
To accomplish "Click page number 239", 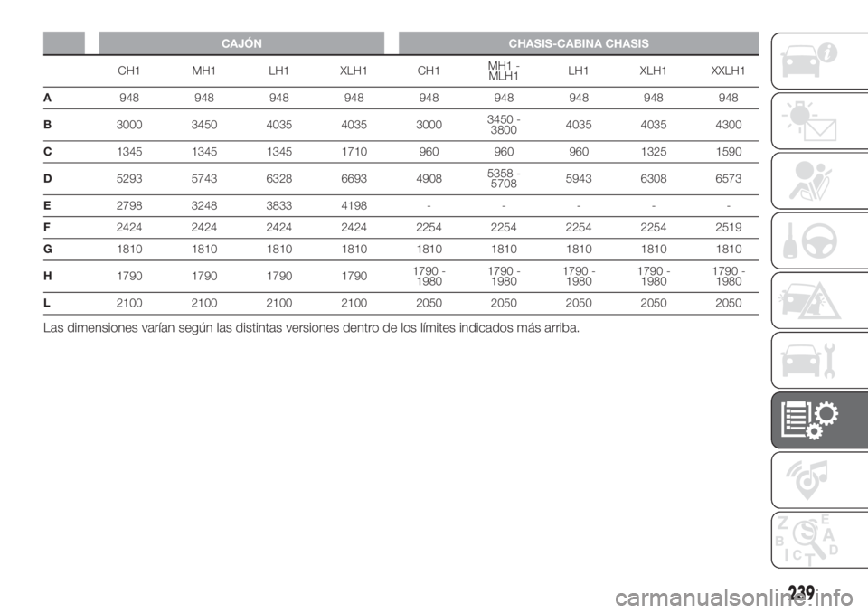I will (x=802, y=592).
